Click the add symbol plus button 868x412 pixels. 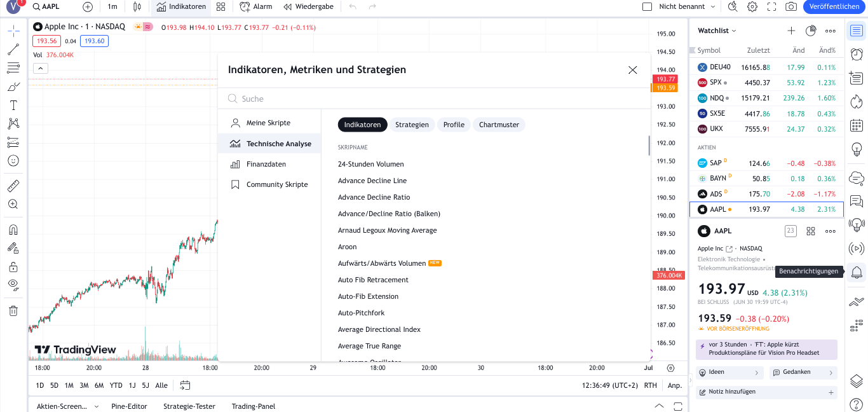pyautogui.click(x=88, y=6)
